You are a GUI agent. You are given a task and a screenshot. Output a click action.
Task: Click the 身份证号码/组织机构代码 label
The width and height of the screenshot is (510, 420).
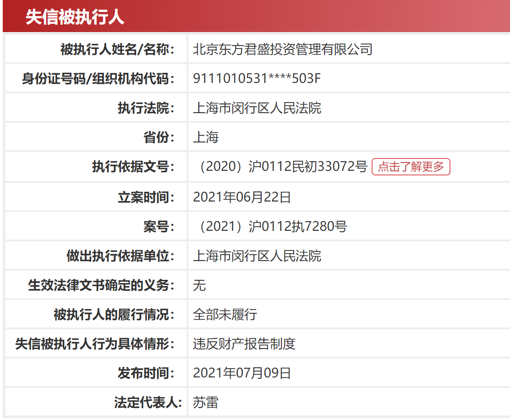click(x=98, y=79)
